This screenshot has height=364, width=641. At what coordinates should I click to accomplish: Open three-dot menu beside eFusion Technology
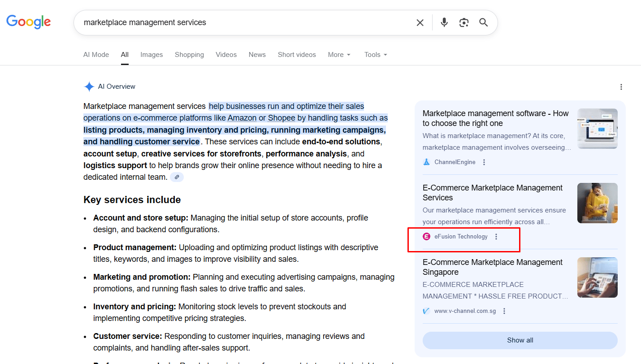[496, 237]
